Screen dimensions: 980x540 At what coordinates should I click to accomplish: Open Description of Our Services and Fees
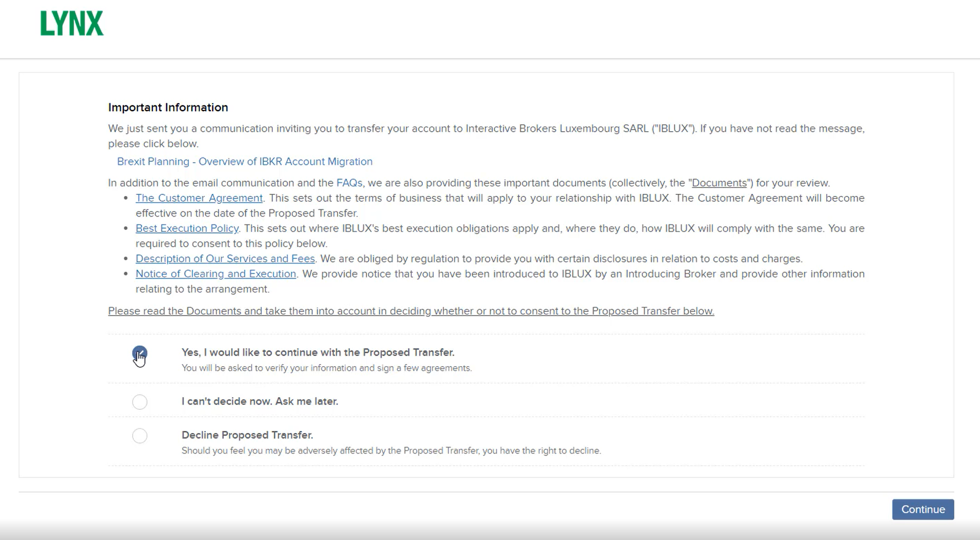pyautogui.click(x=225, y=259)
